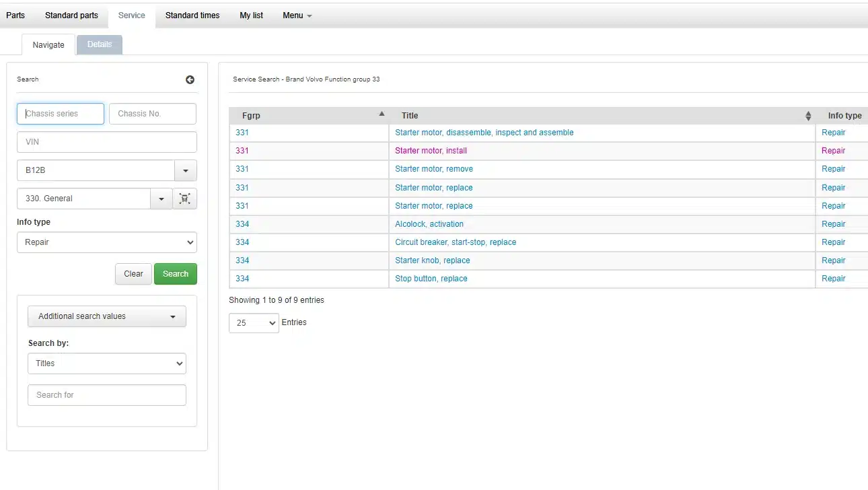
Task: Open the Search by Titles dropdown
Action: [106, 363]
